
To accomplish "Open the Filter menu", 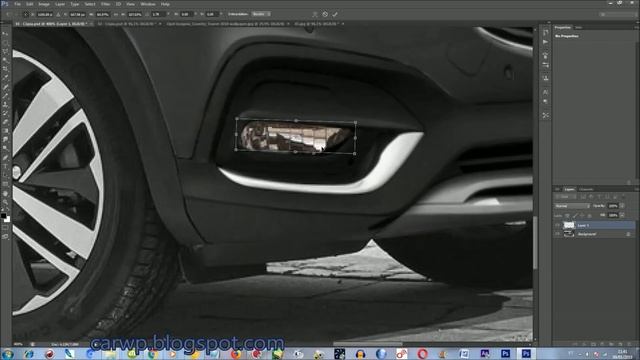I will [105, 4].
